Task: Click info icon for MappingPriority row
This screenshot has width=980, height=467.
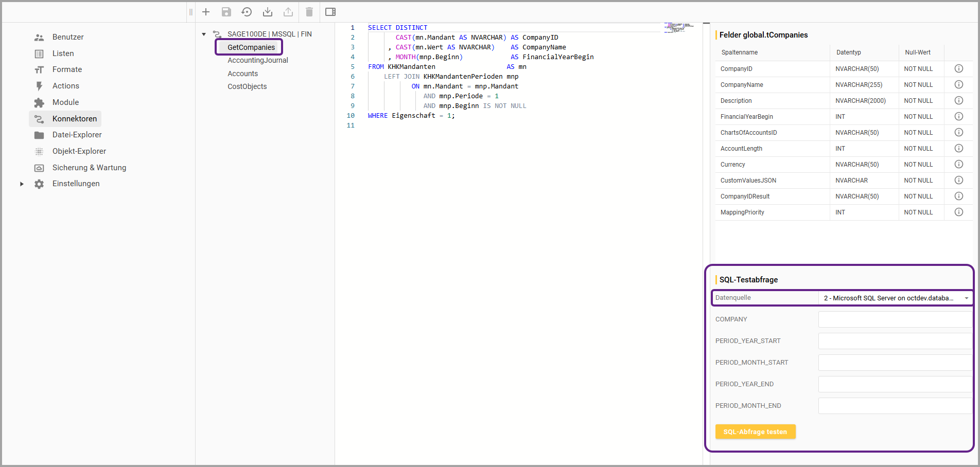Action: pos(958,212)
